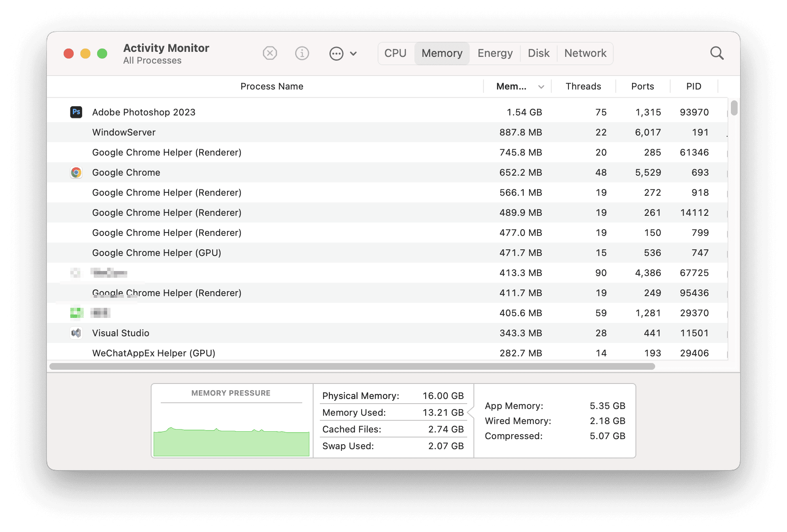This screenshot has height=532, width=787.
Task: Click the yellow minimize window button
Action: tap(85, 54)
